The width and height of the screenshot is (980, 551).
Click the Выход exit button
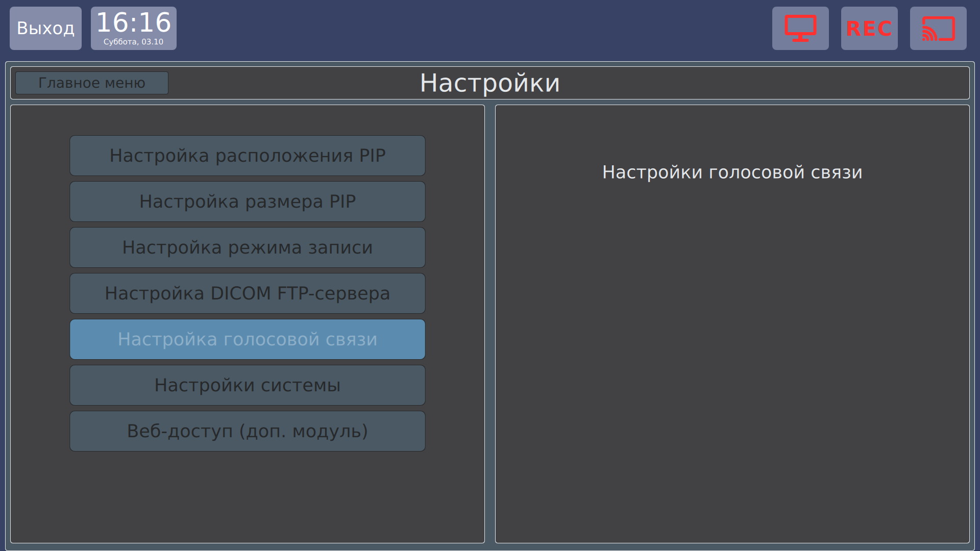coord(45,28)
